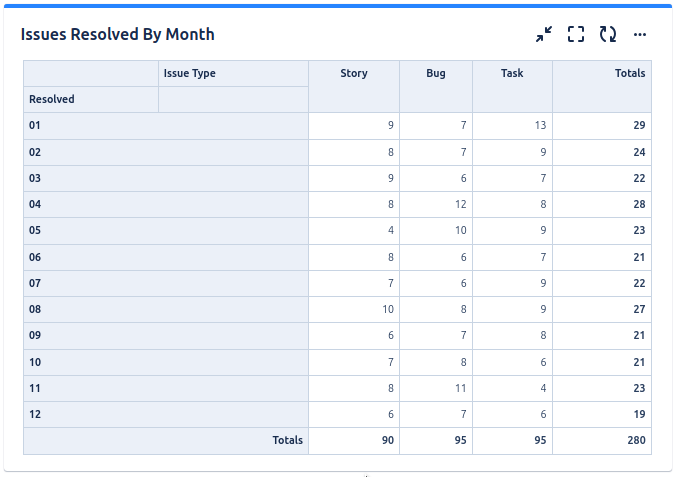Maximize gadget to full screen
Image resolution: width=681 pixels, height=477 pixels.
[575, 35]
